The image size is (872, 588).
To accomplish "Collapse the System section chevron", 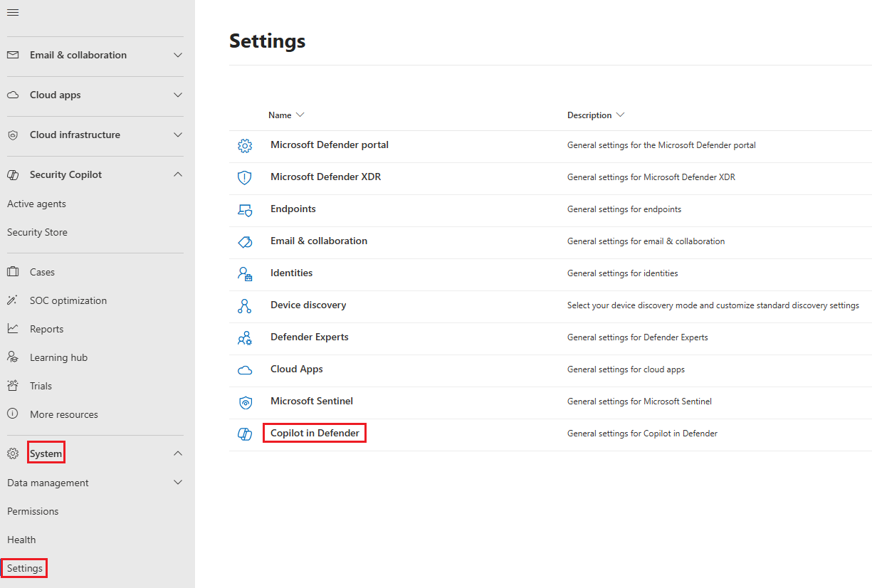I will [178, 453].
